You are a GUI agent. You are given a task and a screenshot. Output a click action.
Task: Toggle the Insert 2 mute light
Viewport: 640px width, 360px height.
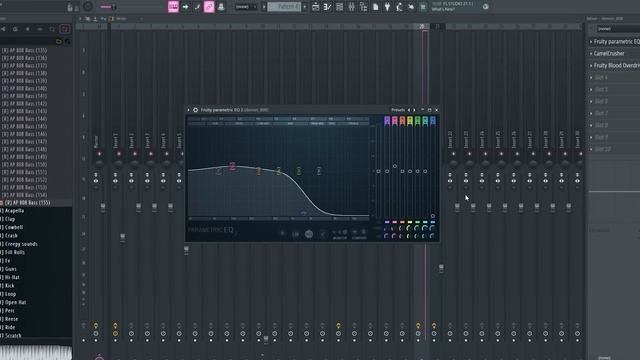[135, 154]
